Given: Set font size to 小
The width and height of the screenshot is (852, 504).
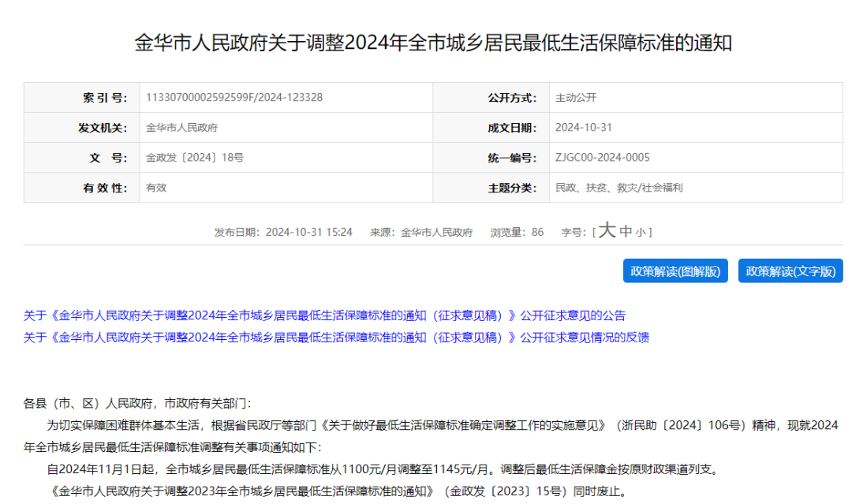Looking at the screenshot, I should pos(641,233).
